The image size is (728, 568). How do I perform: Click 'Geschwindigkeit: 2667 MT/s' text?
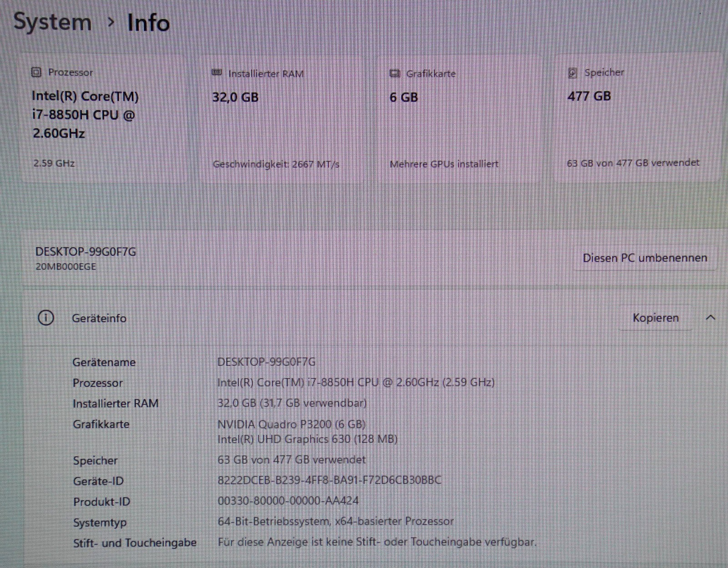276,164
